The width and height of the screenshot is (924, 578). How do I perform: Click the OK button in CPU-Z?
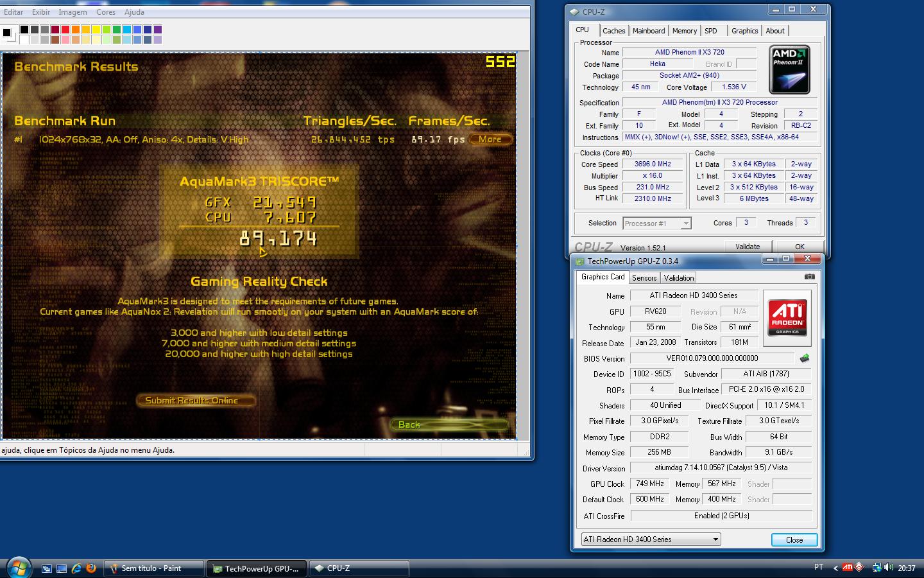pos(800,247)
